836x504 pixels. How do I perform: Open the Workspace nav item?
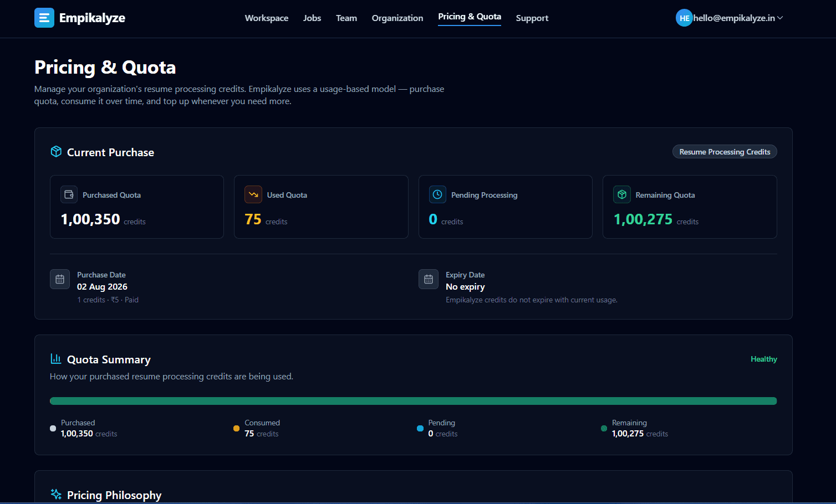pyautogui.click(x=267, y=18)
